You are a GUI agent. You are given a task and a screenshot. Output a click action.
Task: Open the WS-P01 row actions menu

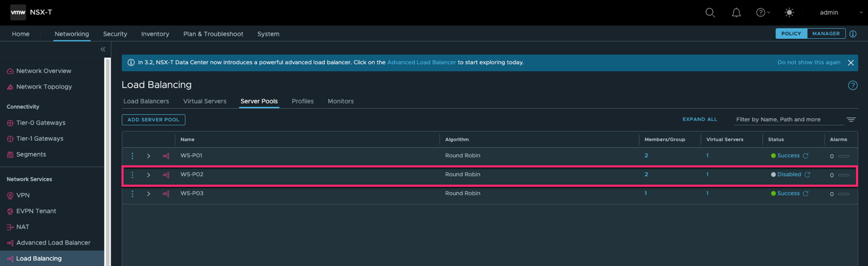coord(132,156)
